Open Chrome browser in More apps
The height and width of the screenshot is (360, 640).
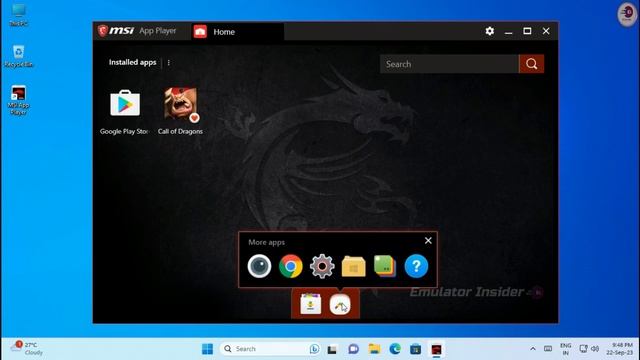click(291, 266)
